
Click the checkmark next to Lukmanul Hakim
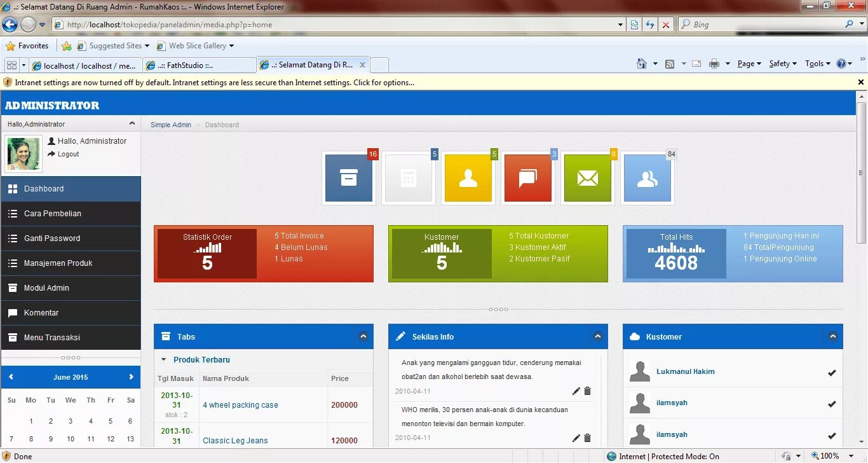pos(832,372)
